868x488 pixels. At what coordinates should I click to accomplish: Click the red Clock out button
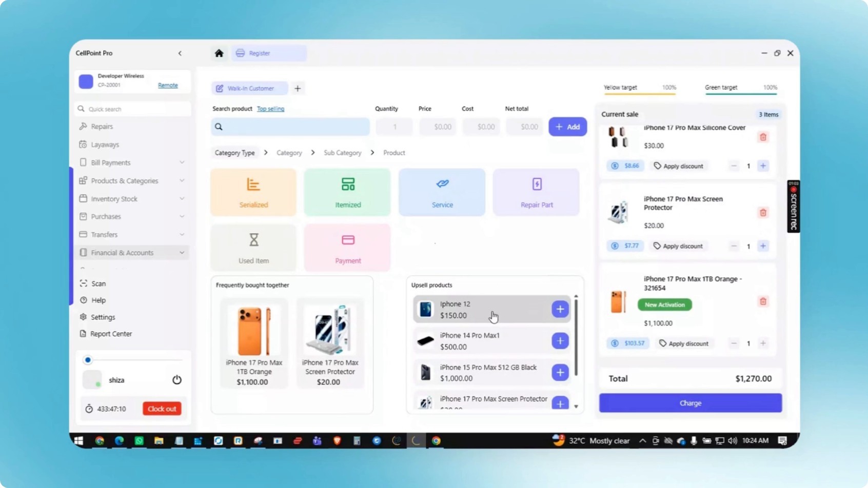tap(162, 409)
